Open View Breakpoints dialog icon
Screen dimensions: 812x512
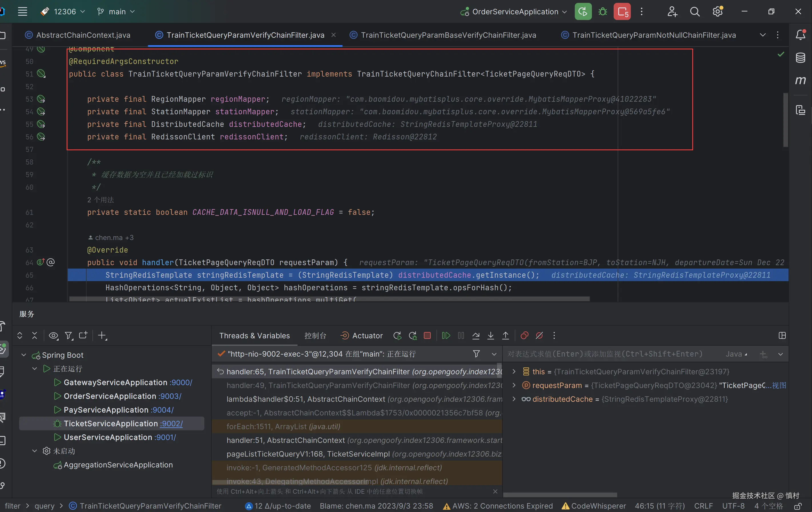tap(524, 336)
